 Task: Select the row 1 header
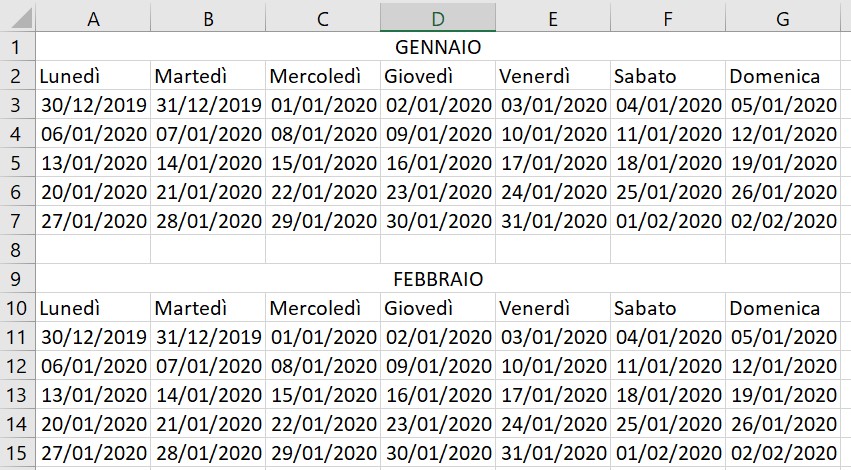pyautogui.click(x=17, y=47)
